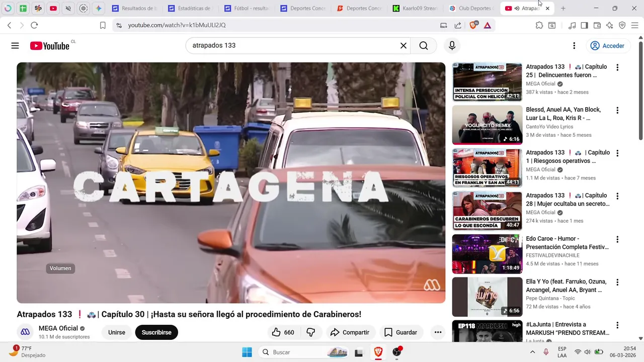
Task: Open options for Atrapados Capítulo 25
Action: [617, 67]
